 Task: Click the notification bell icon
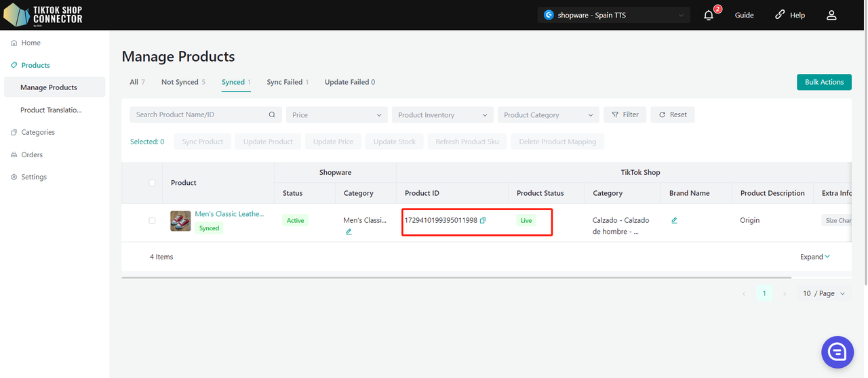click(x=709, y=15)
